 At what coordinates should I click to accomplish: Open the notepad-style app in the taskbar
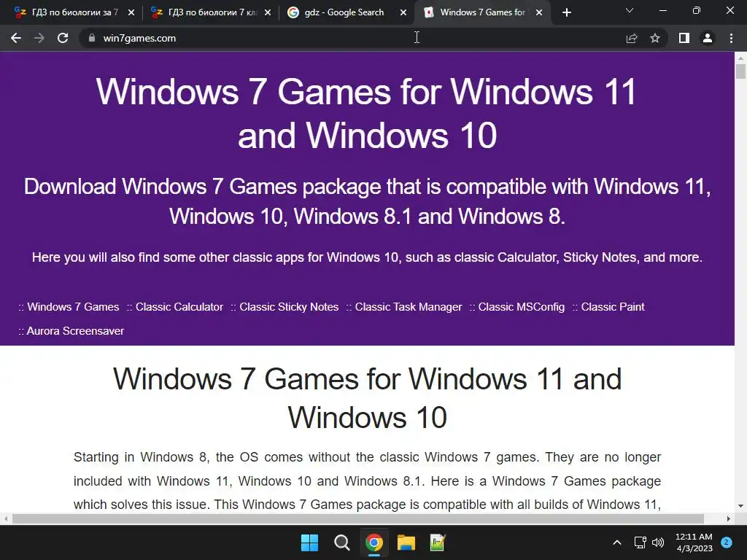pyautogui.click(x=438, y=542)
